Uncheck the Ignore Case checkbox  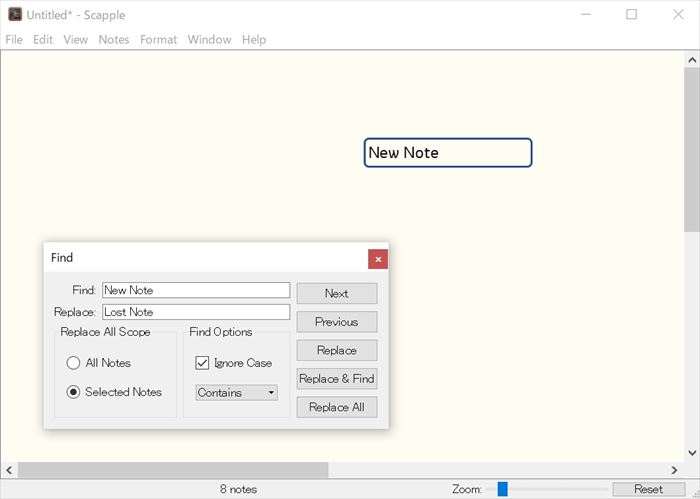click(202, 363)
